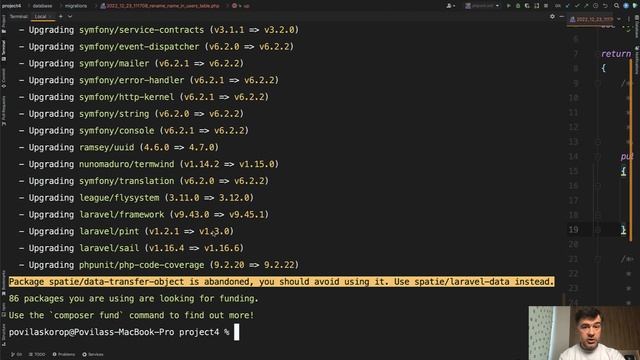Click Show History clock icon
The image size is (640, 360).
tap(596, 6)
